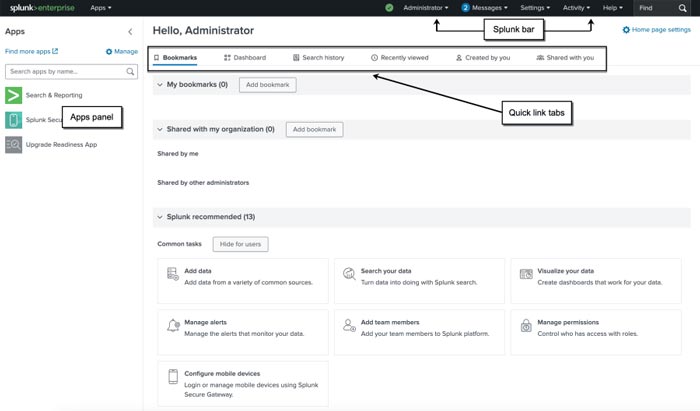Open the Settings menu
This screenshot has height=411, width=700.
click(x=535, y=8)
